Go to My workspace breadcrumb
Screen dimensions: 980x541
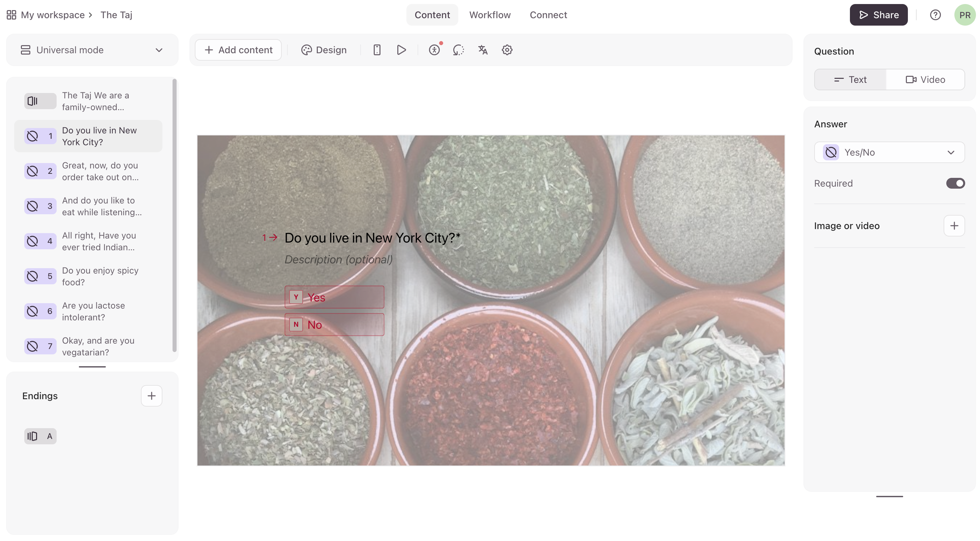(53, 15)
